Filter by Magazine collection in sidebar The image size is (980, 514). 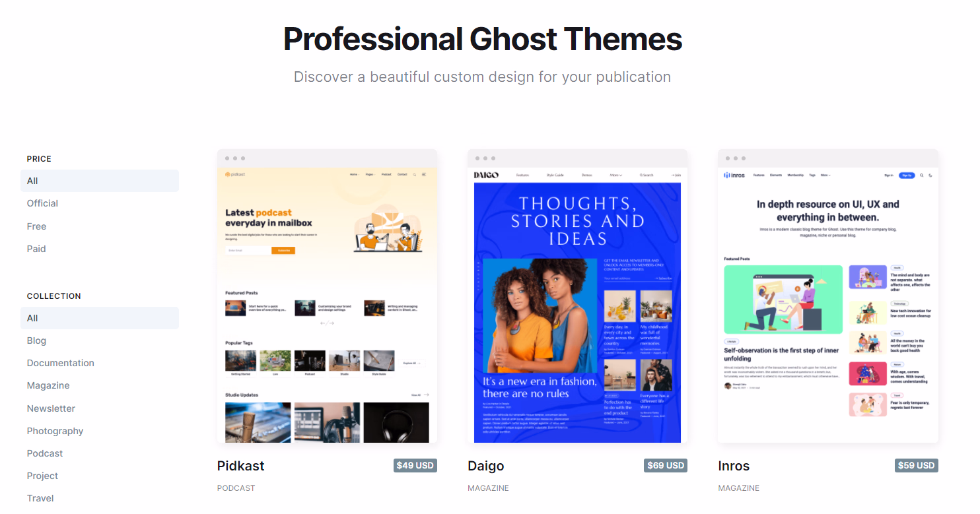pyautogui.click(x=48, y=385)
